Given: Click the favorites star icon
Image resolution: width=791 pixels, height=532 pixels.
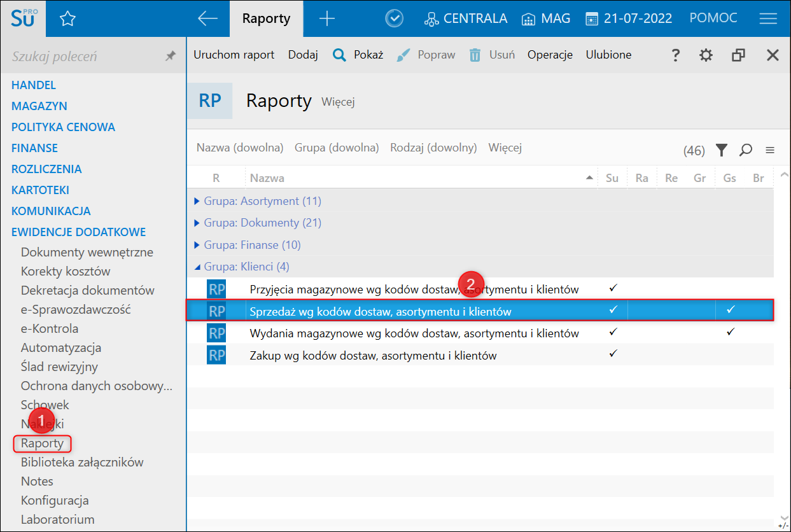Looking at the screenshot, I should click(x=67, y=19).
